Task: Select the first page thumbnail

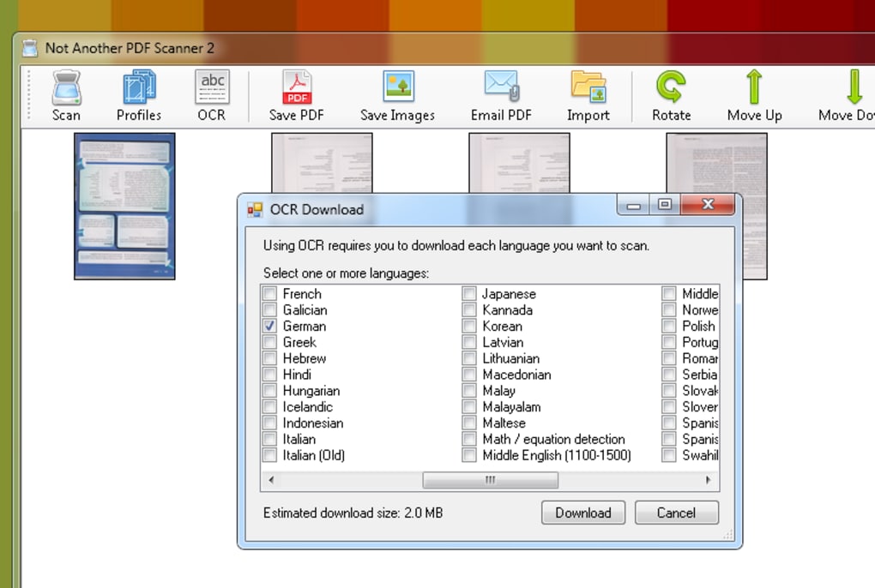Action: click(124, 207)
